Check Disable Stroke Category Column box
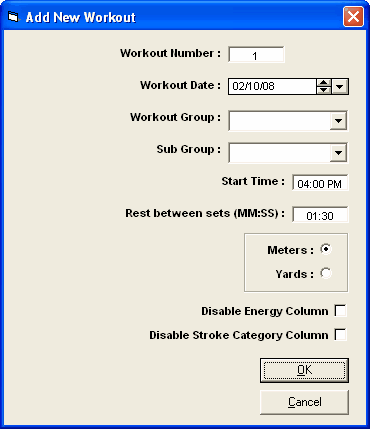370x429 pixels. tap(340, 335)
